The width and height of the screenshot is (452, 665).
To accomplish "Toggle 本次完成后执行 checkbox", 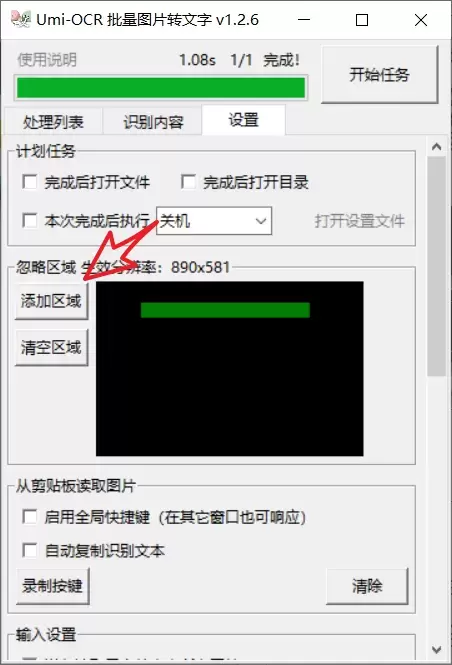I will click(30, 221).
